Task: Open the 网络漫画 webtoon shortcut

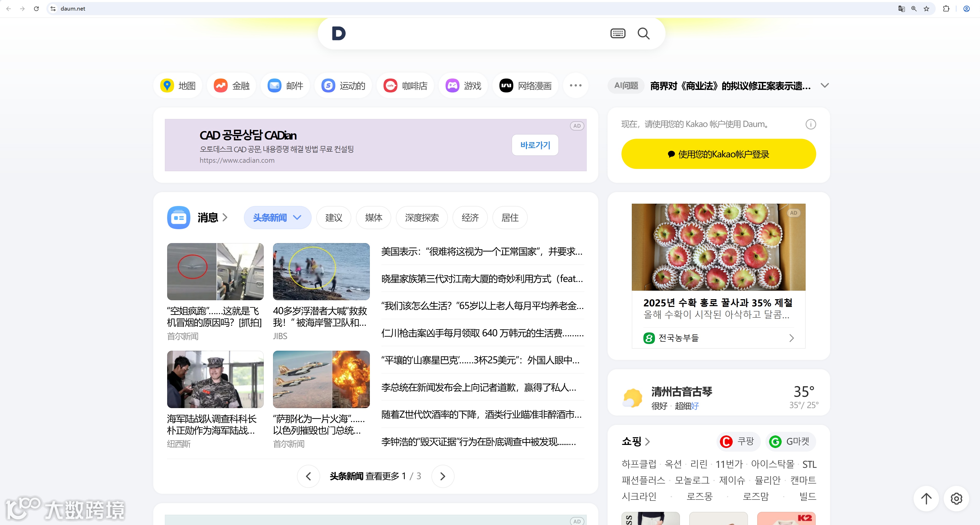Action: (x=525, y=85)
